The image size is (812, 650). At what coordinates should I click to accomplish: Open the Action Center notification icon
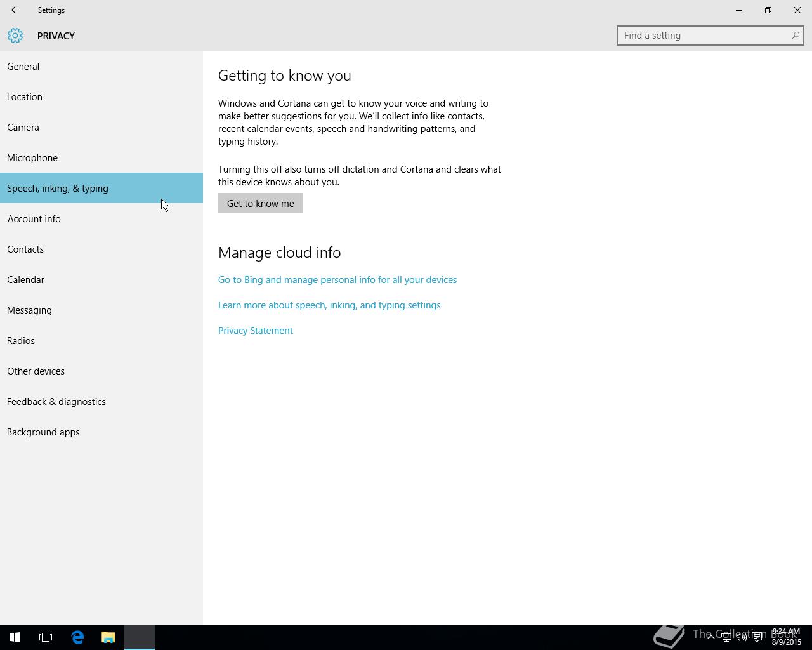click(757, 637)
